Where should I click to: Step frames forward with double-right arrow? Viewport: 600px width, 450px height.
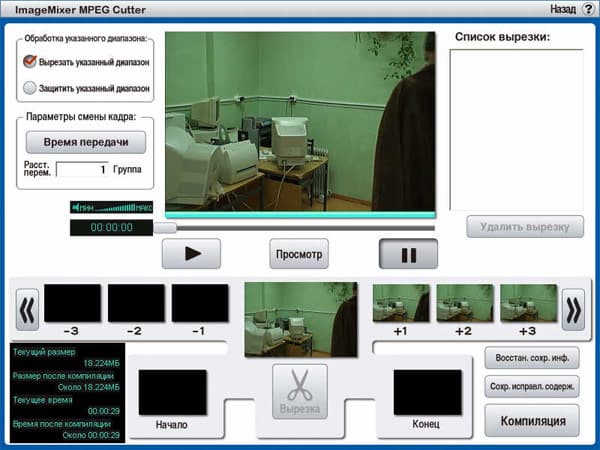[x=573, y=310]
